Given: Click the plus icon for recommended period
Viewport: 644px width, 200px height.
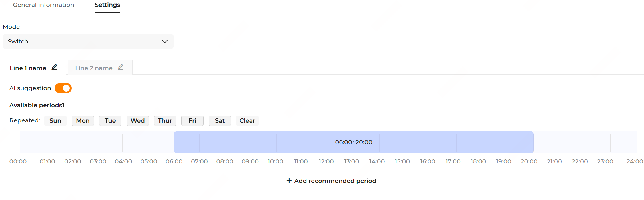Looking at the screenshot, I should click(x=289, y=180).
